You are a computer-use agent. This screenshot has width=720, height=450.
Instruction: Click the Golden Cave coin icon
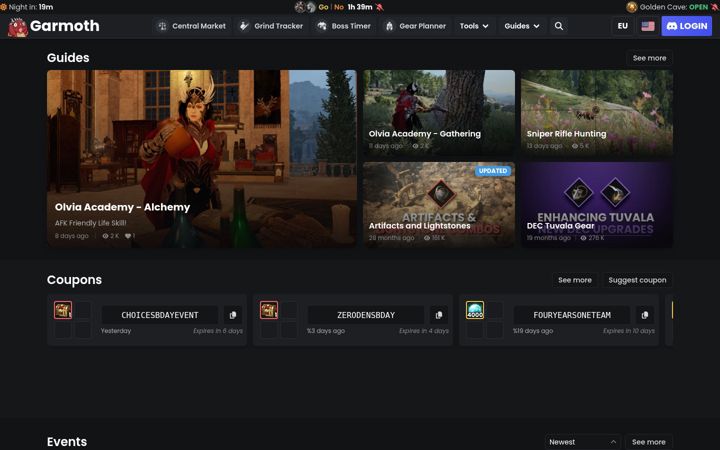(x=632, y=7)
